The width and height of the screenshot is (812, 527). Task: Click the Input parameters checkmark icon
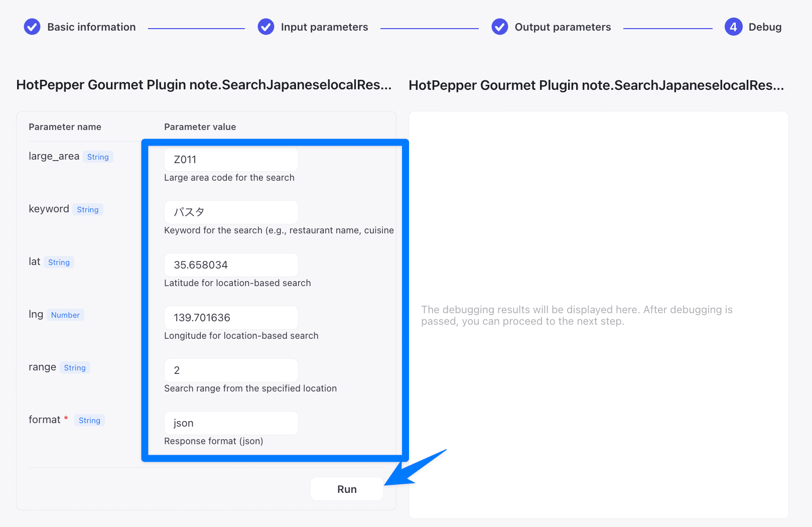point(266,27)
